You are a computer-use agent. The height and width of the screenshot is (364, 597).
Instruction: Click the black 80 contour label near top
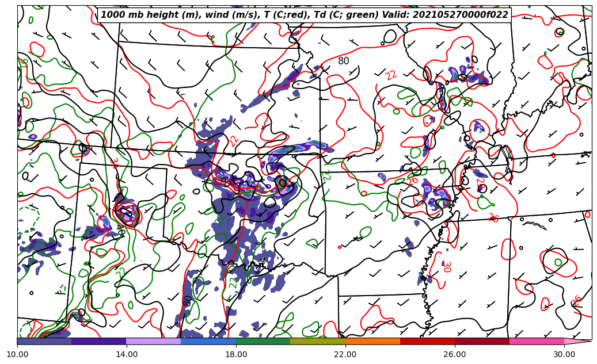click(344, 61)
